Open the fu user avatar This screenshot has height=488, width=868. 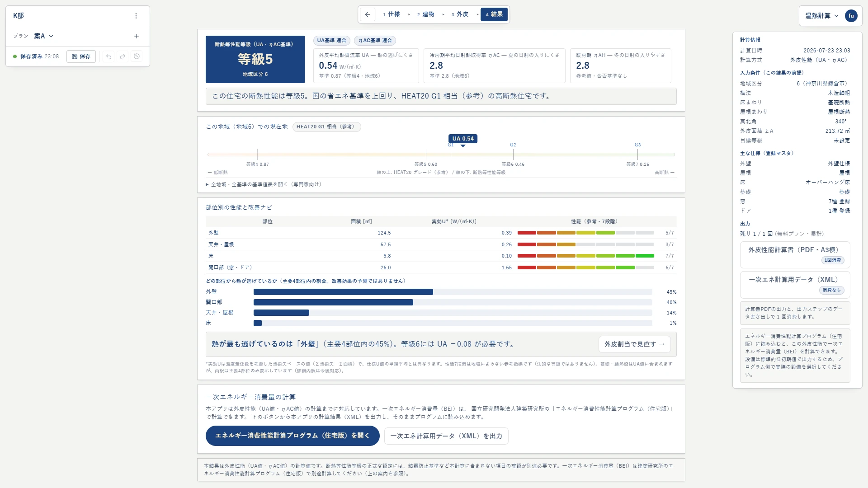coord(851,16)
